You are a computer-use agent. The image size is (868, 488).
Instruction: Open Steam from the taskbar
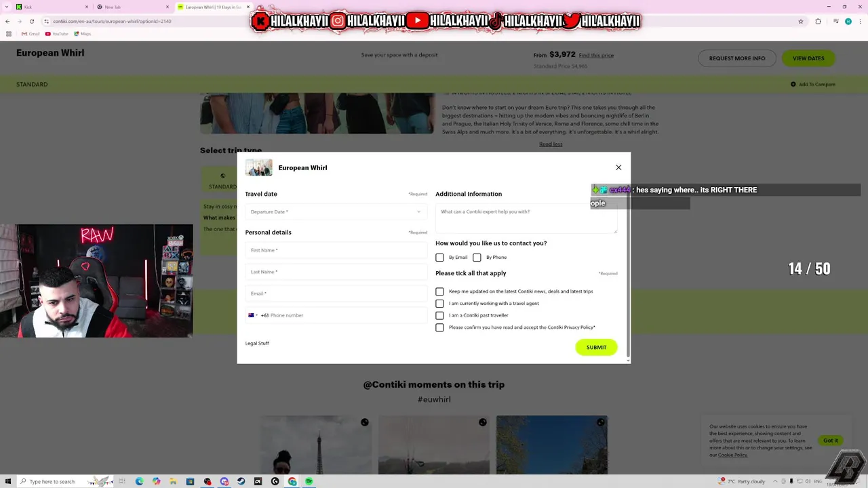(x=241, y=481)
